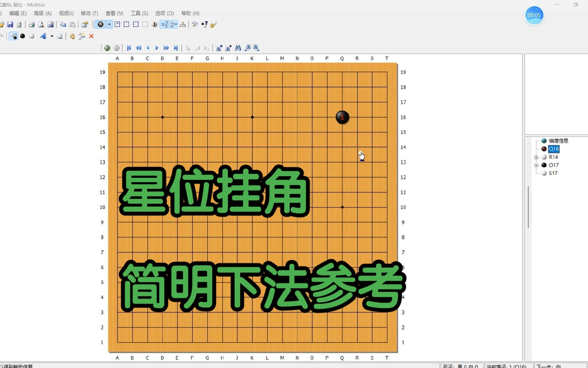The height and width of the screenshot is (368, 588).
Task: Jump to the last move
Action: (x=176, y=48)
